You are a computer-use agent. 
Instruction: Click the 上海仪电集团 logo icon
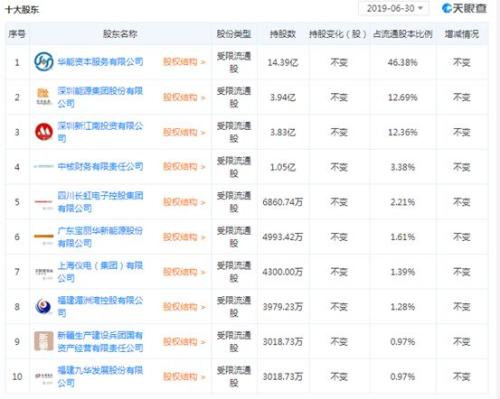coord(44,273)
